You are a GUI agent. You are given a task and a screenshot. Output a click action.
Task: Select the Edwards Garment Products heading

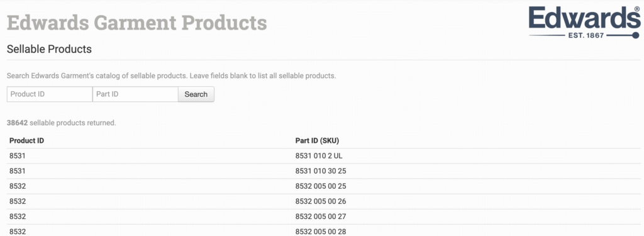[136, 22]
